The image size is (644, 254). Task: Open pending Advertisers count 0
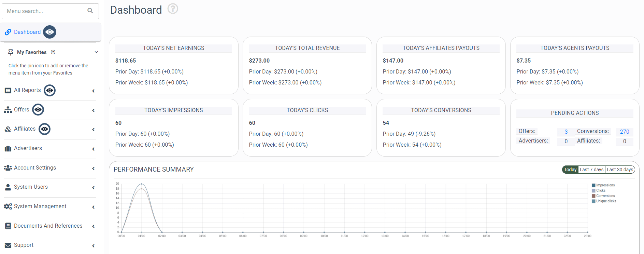point(566,142)
